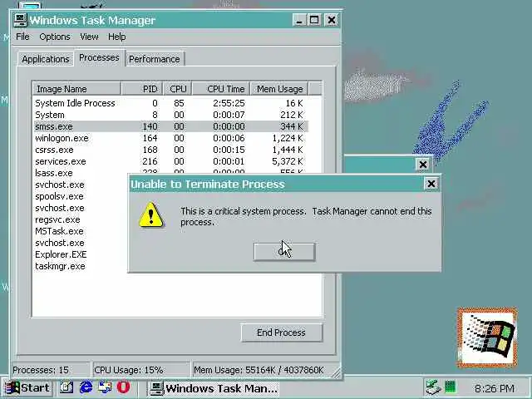This screenshot has width=532, height=399.
Task: Close the Unable to Terminate Process dialog
Action: click(x=431, y=184)
